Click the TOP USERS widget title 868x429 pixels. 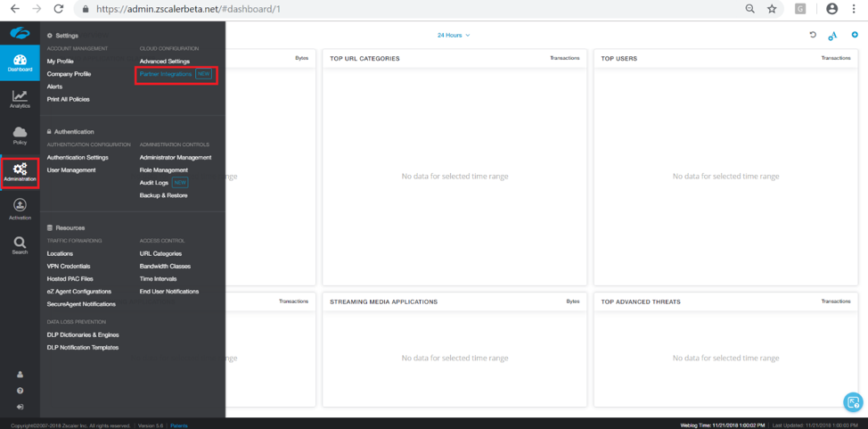618,59
